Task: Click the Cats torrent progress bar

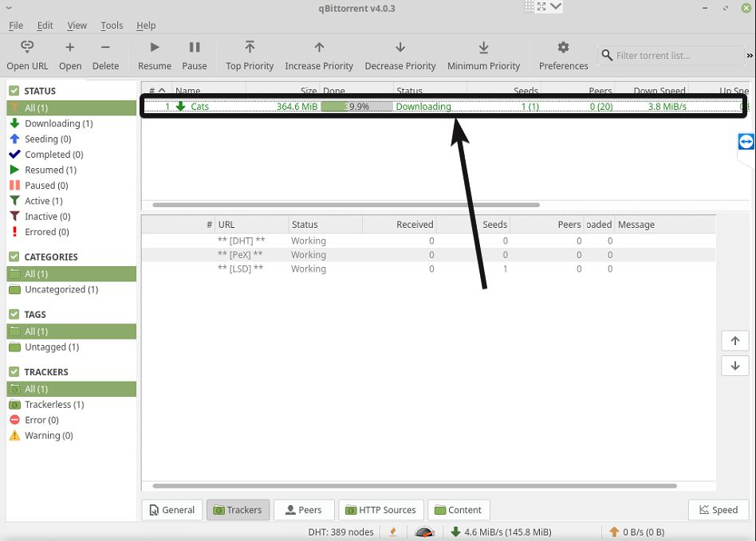Action: 356,107
